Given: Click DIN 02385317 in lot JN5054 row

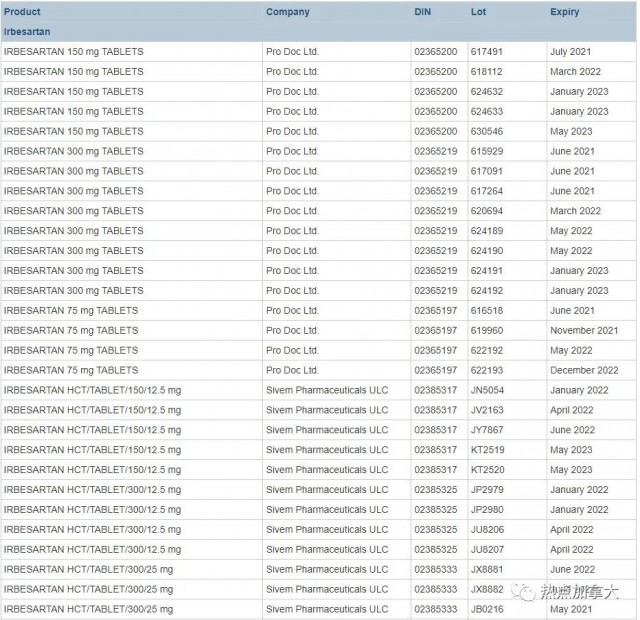Looking at the screenshot, I should click(436, 390).
